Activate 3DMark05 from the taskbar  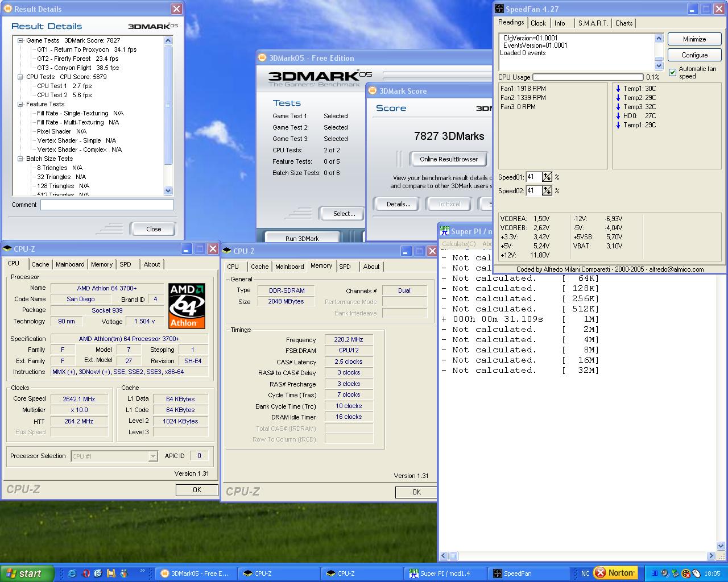pos(195,573)
